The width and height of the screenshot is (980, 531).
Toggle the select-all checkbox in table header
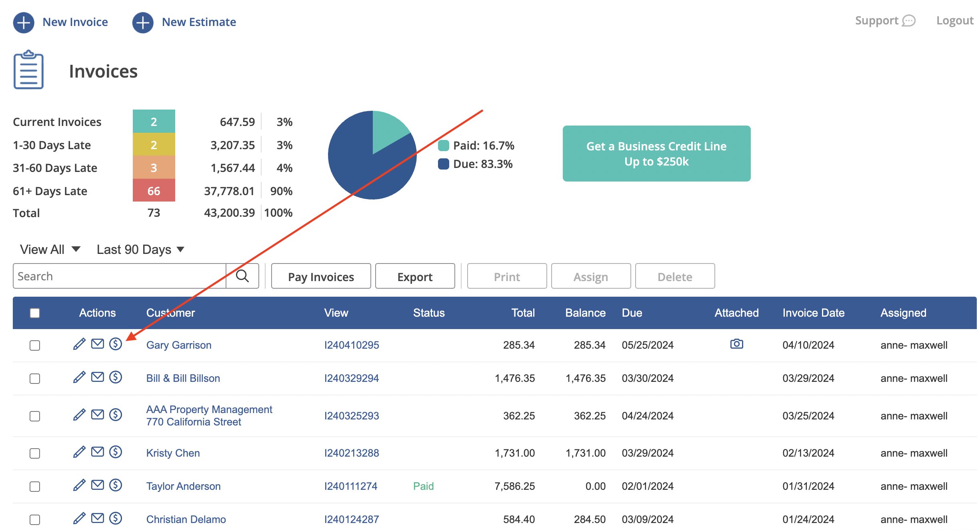[x=35, y=313]
